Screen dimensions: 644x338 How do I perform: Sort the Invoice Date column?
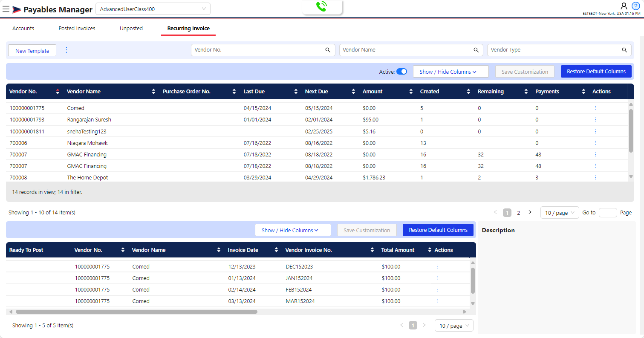(276, 250)
